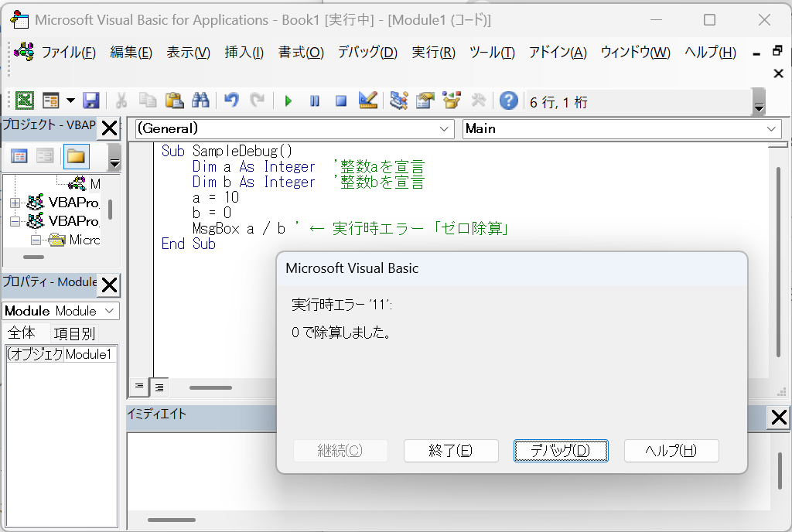Close the Properties panel
Image resolution: width=792 pixels, height=532 pixels.
[x=109, y=285]
